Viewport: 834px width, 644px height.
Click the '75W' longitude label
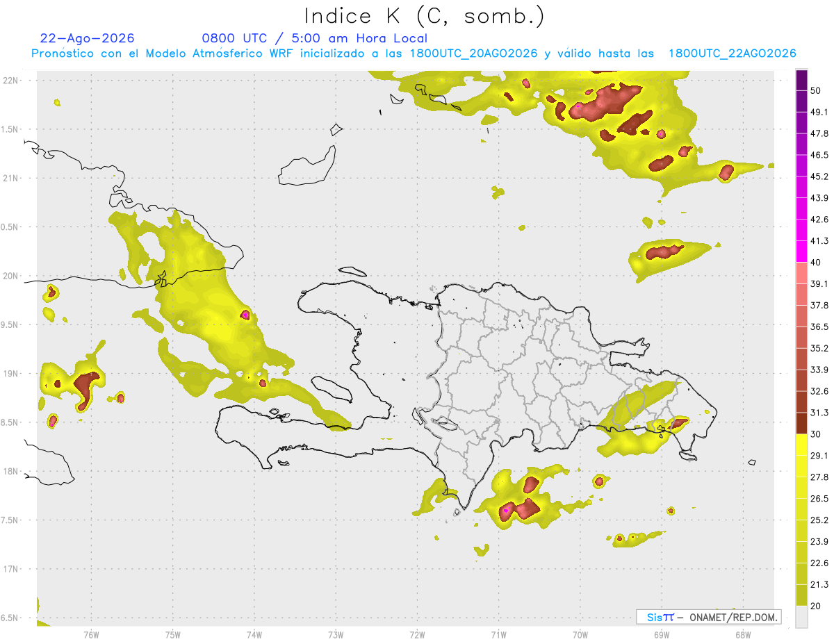click(172, 635)
